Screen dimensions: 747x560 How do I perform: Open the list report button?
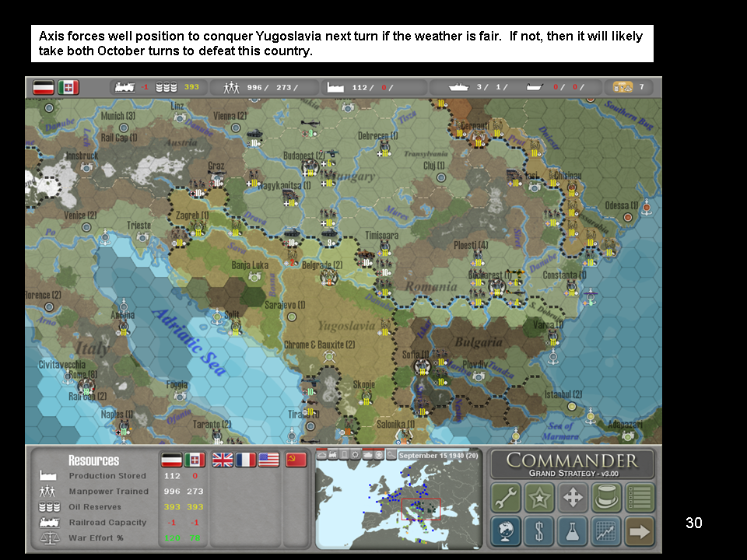pos(640,498)
